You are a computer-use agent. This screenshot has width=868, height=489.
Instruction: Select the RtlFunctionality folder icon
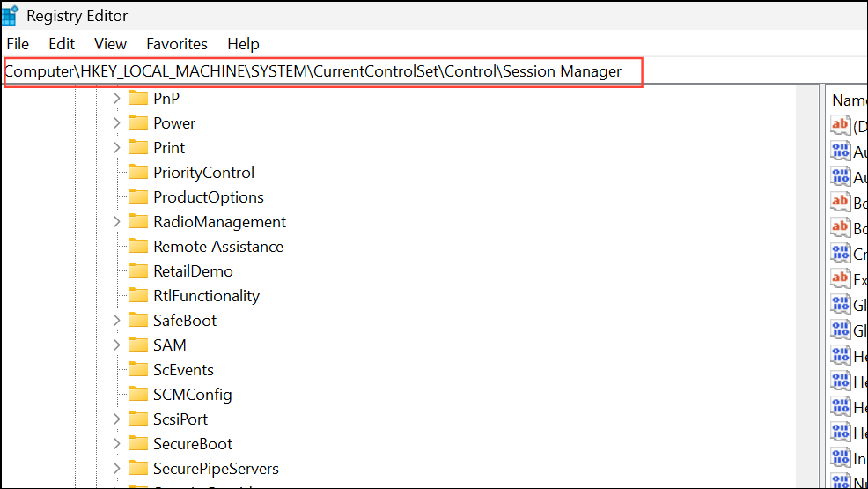138,296
